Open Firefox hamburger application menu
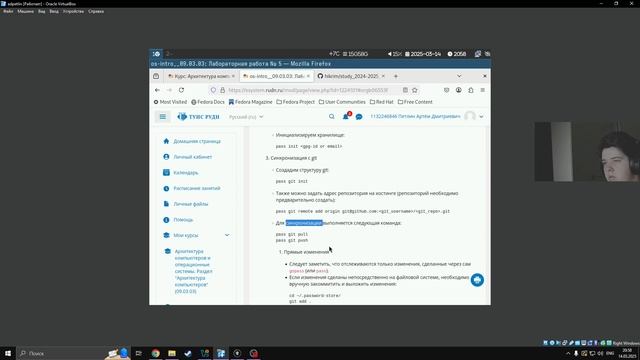Screen dimensions: 640x360 482,90
